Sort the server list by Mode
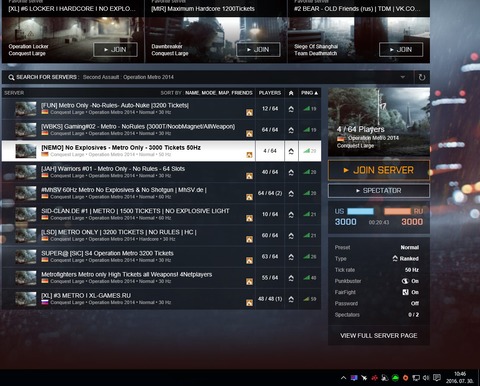 tap(209, 93)
